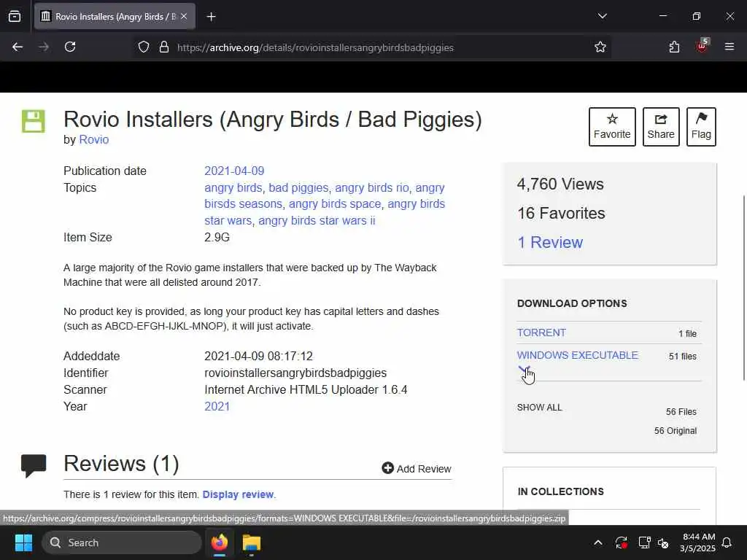Click the '51 files' count text

[x=683, y=356]
